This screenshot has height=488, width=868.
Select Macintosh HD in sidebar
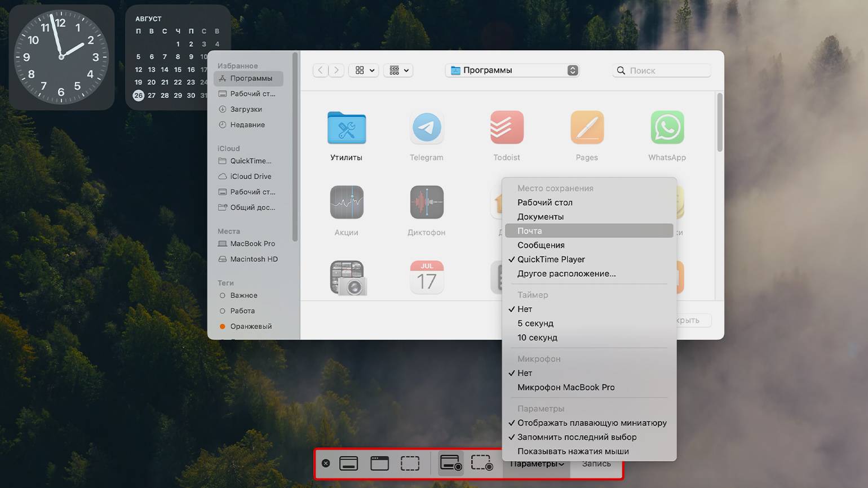click(x=249, y=259)
